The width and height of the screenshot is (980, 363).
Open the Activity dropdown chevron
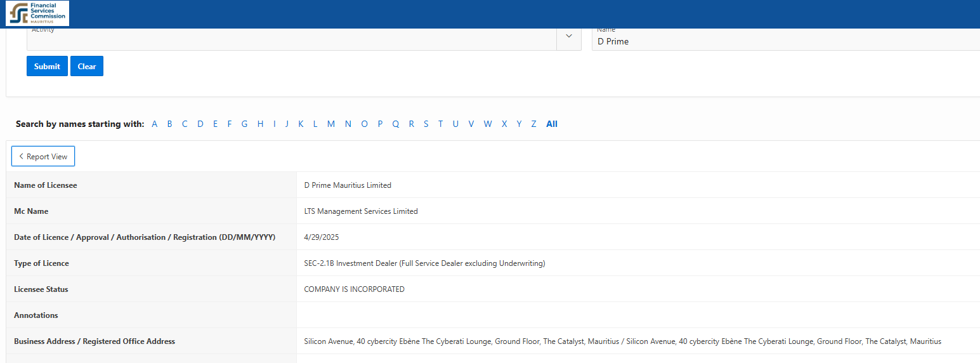[568, 36]
